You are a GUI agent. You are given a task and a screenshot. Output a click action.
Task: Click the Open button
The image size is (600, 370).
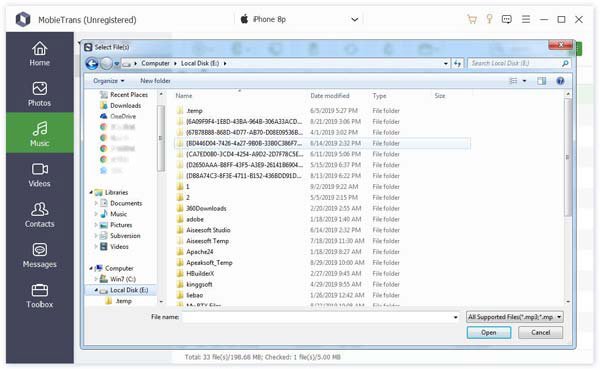tap(489, 333)
